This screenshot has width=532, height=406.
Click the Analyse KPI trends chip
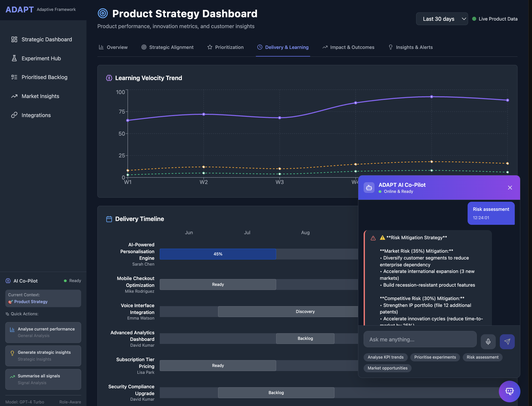click(x=385, y=357)
